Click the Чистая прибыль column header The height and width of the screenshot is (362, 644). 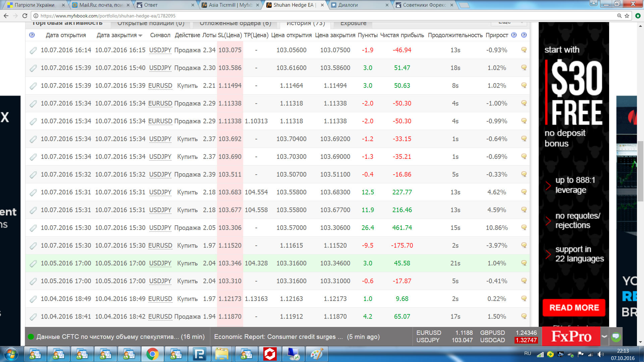[x=402, y=35]
